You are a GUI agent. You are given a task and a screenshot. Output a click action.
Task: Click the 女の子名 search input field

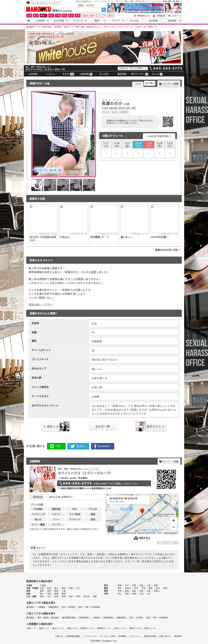point(89,10)
